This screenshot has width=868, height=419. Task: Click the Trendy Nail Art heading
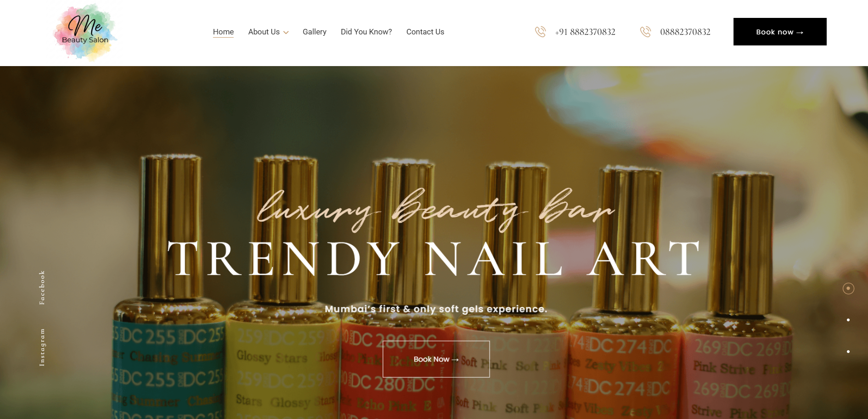click(x=434, y=258)
